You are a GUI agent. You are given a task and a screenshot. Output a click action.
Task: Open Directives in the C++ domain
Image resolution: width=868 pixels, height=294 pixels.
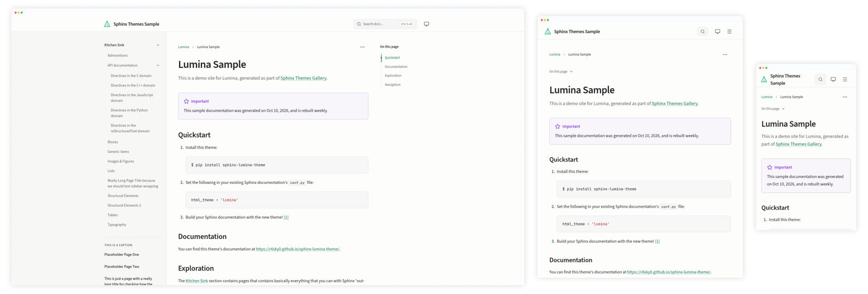[133, 85]
